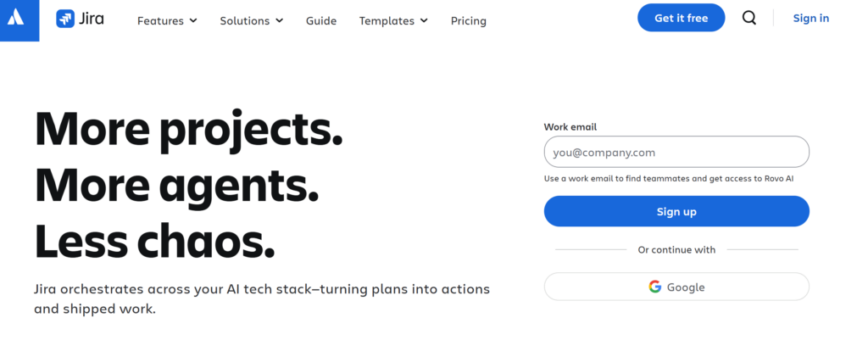This screenshot has width=868, height=340.
Task: Open the search magnifier icon
Action: [749, 18]
